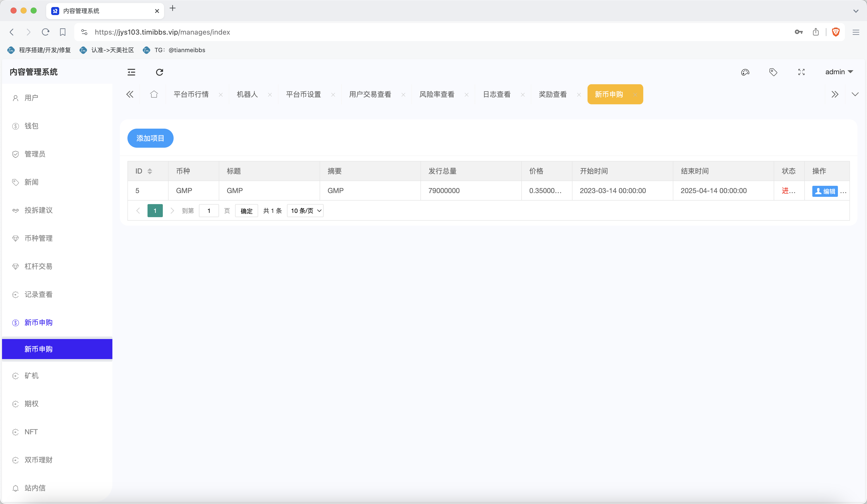Click next page arrow in pagination
This screenshot has width=867, height=504.
coord(172,211)
